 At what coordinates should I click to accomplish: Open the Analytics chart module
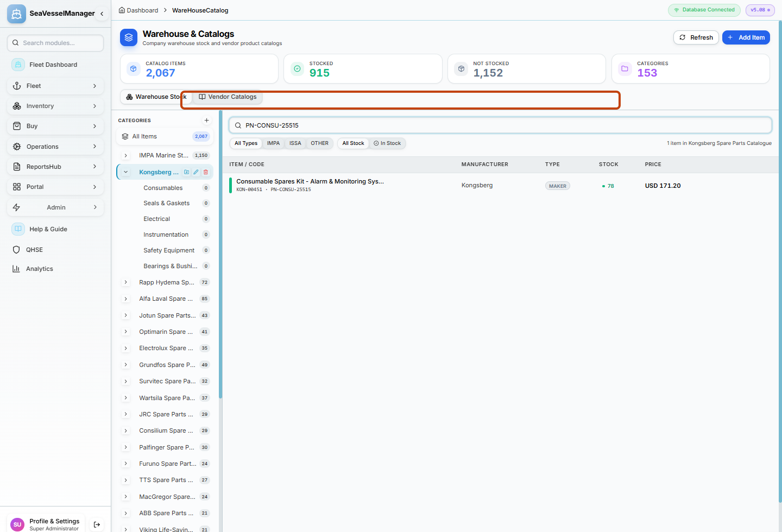pyautogui.click(x=55, y=269)
